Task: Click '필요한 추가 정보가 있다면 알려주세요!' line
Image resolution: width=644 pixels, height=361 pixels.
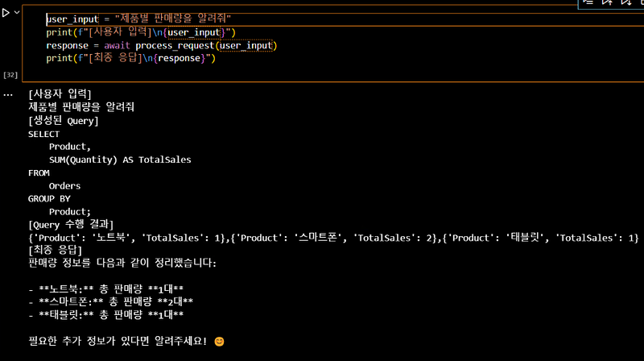Action: click(x=118, y=341)
